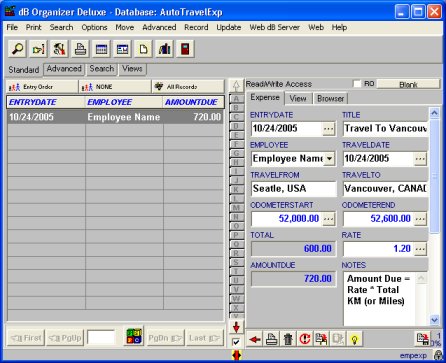This screenshot has width=446, height=363.
Task: Click the save record floppy icon
Action: 423,339
